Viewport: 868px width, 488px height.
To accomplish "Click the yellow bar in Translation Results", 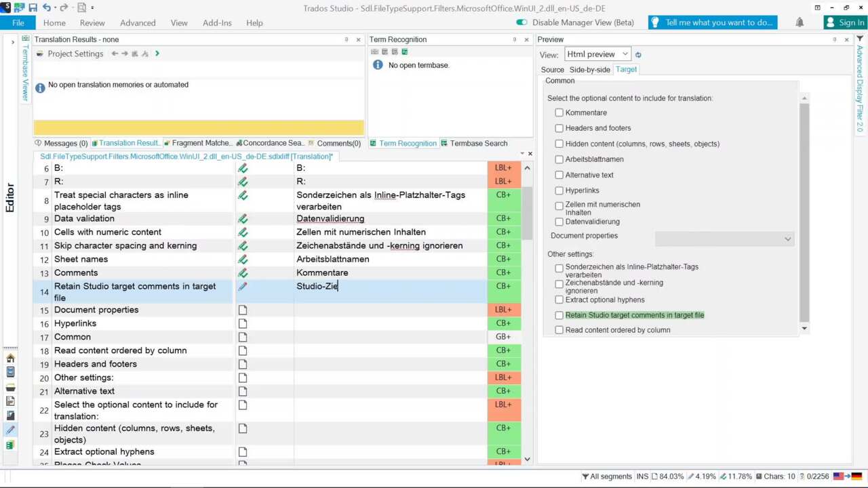I will point(199,127).
